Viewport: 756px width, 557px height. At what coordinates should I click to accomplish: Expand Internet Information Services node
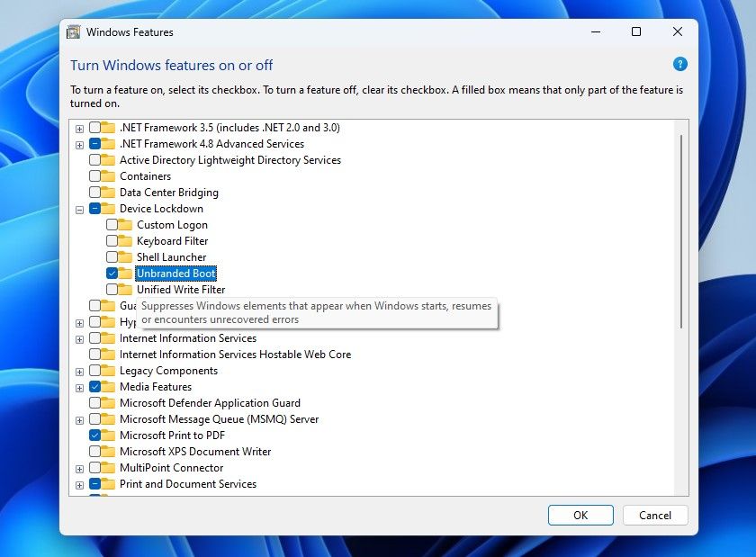80,338
